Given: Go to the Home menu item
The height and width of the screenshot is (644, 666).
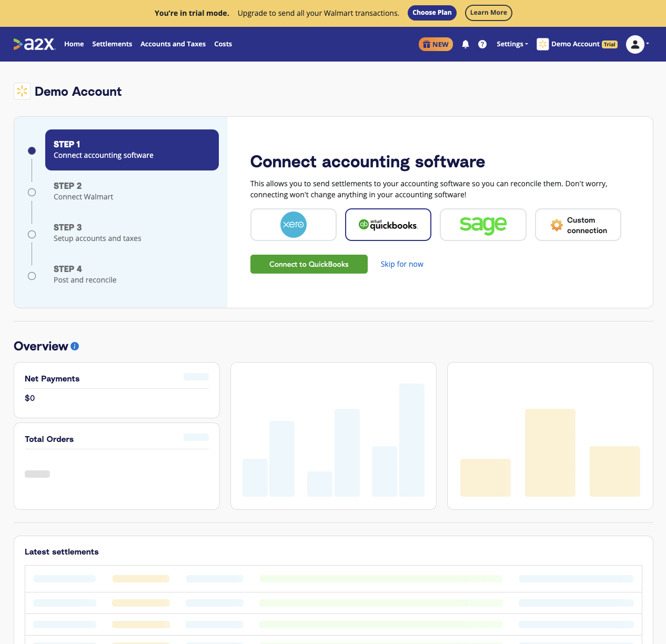Looking at the screenshot, I should click(x=74, y=44).
